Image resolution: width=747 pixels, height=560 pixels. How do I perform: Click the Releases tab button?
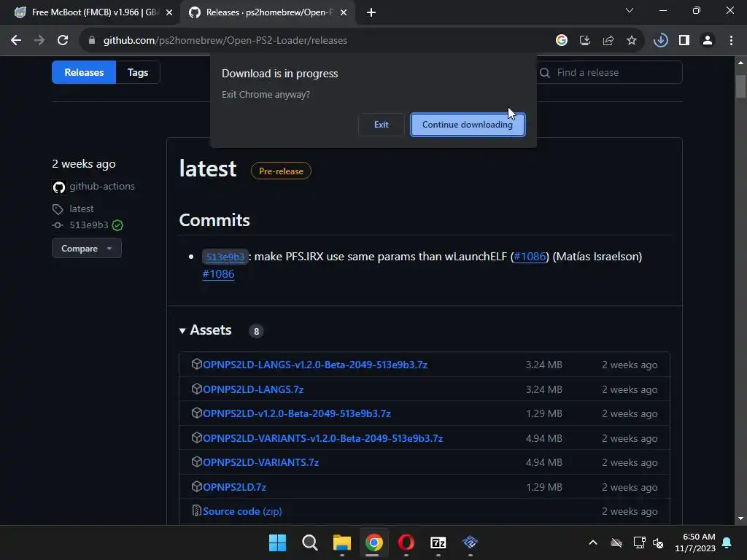coord(84,72)
